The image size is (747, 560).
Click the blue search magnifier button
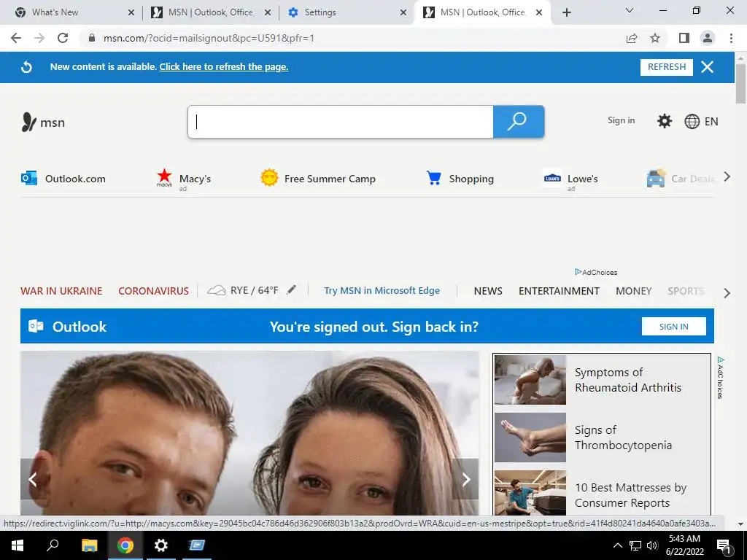519,122
